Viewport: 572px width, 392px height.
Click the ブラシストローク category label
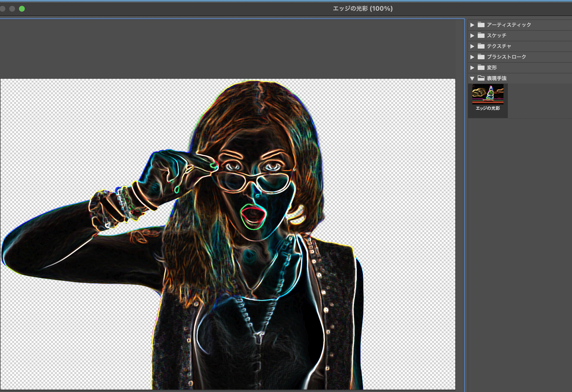(506, 57)
